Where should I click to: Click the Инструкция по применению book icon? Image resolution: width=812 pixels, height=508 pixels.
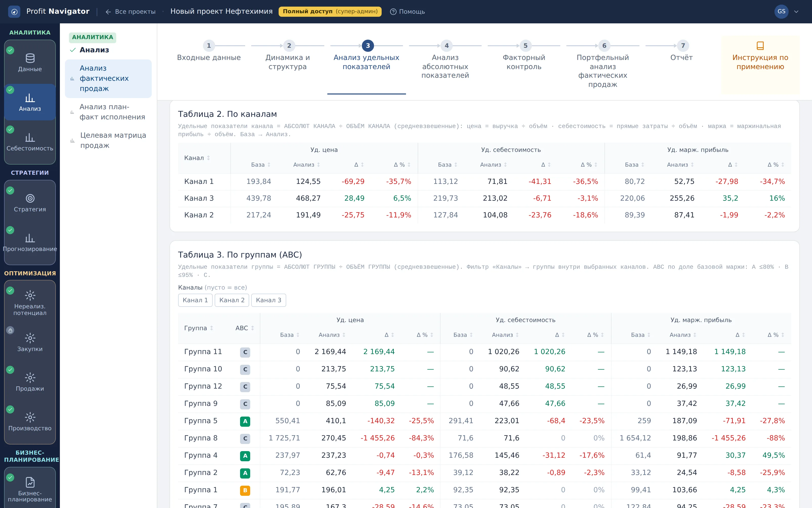pyautogui.click(x=760, y=45)
